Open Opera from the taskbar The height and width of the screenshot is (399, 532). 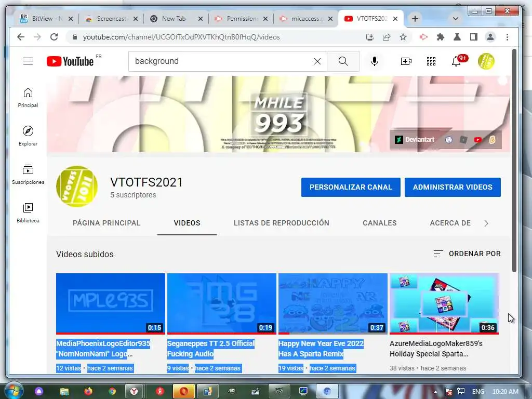(183, 391)
